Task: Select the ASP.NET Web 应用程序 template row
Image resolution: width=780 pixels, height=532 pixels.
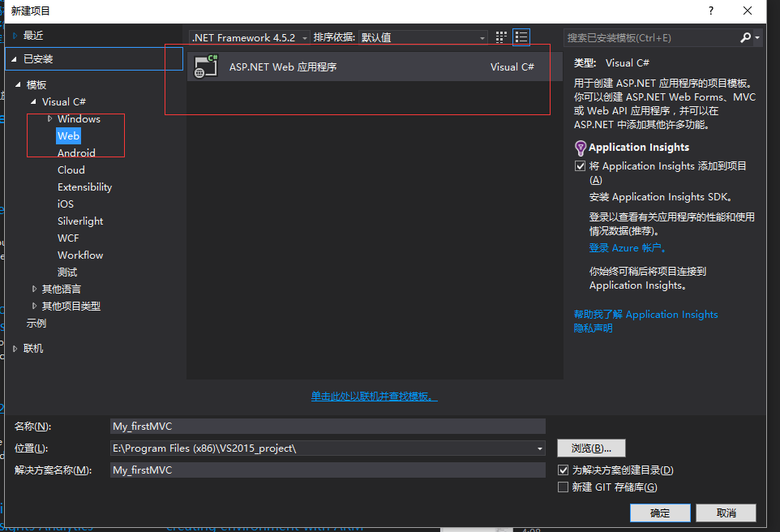Action: click(x=375, y=66)
